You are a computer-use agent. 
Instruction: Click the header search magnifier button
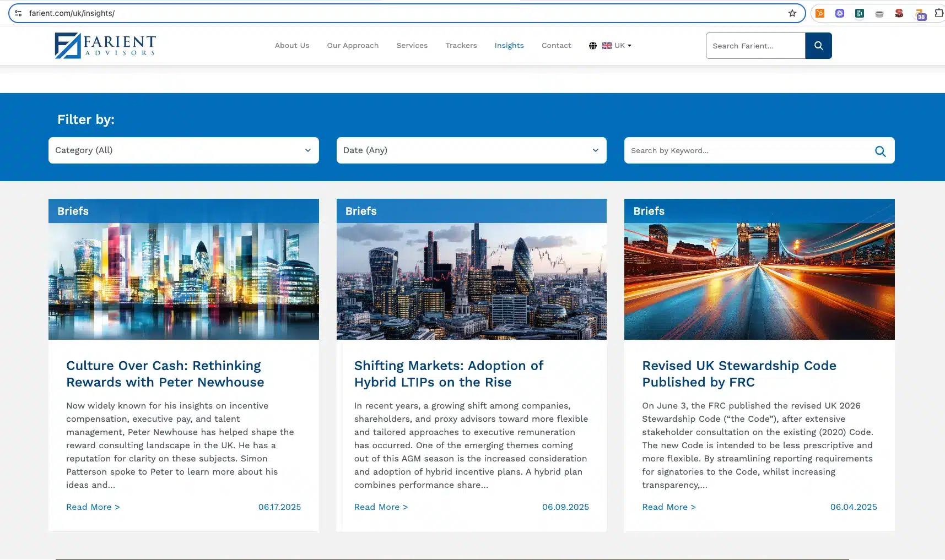click(818, 46)
